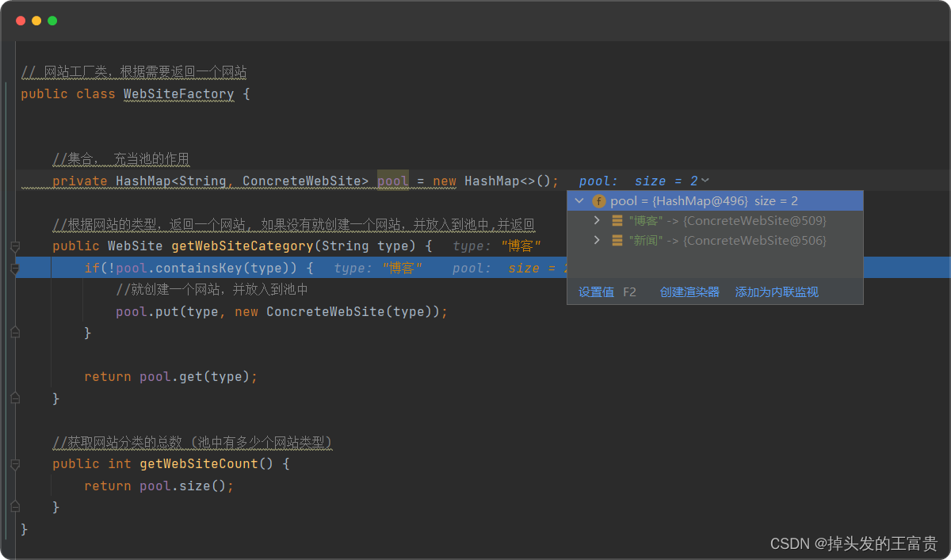Screen dimensions: 951x560
Task: Select the "博客" -> {ConcreteWebSite@509} row
Action: click(715, 220)
